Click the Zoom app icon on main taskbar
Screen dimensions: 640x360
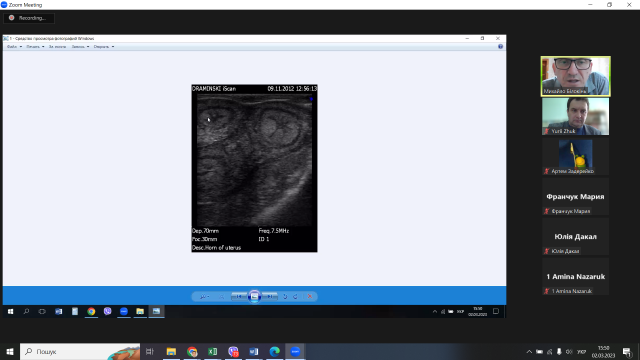pos(295,351)
